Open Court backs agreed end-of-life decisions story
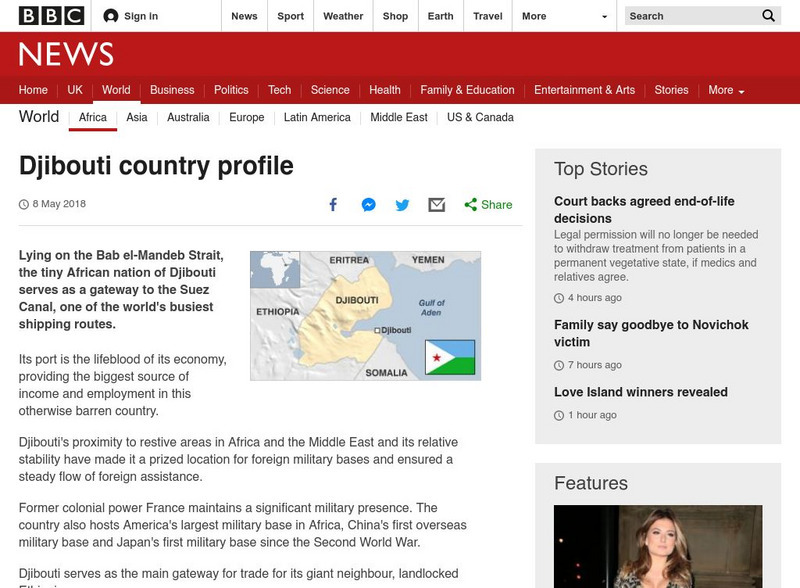 (x=644, y=210)
